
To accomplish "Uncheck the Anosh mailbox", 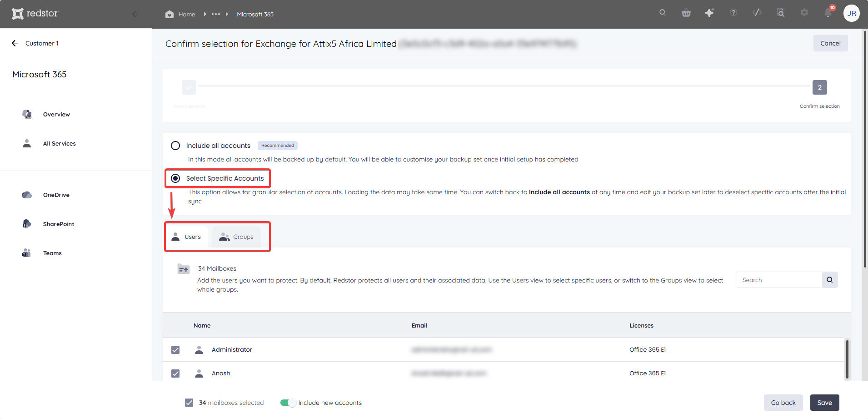I will point(175,374).
